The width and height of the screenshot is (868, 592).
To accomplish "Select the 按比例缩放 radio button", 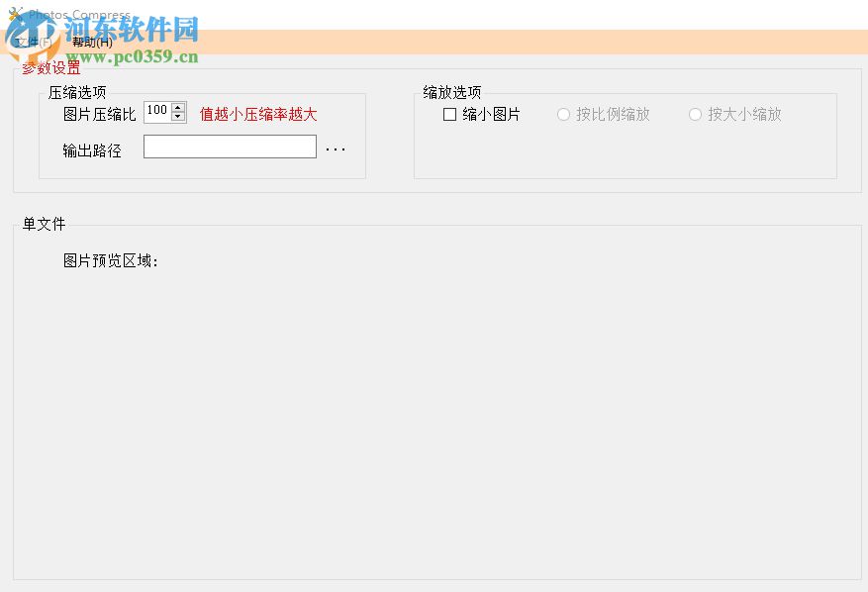I will click(562, 114).
